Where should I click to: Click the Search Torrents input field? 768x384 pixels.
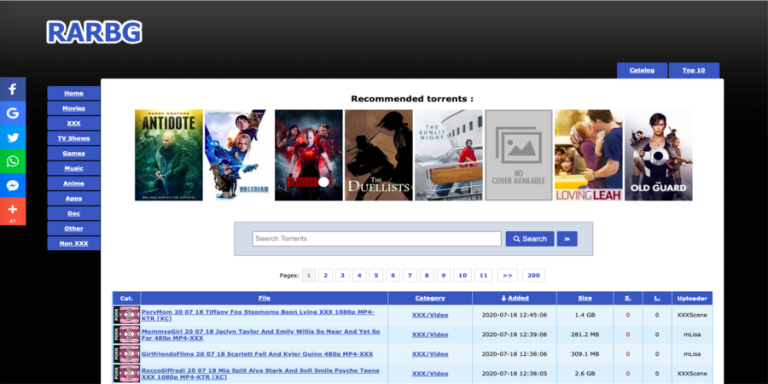click(377, 239)
